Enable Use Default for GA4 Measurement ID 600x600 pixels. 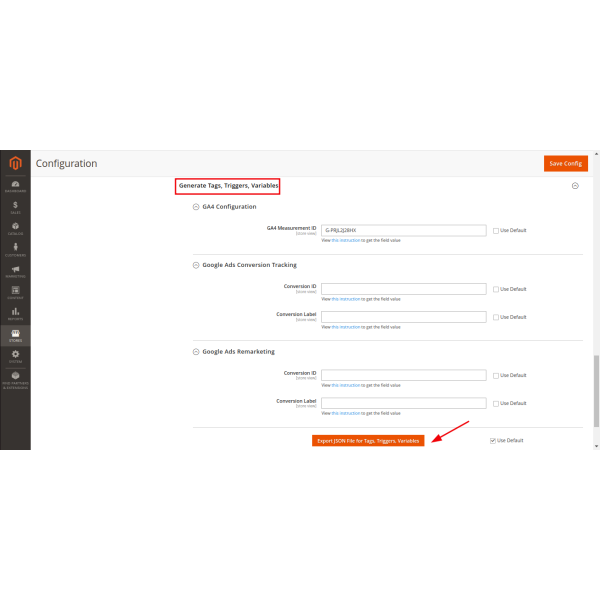coord(495,231)
